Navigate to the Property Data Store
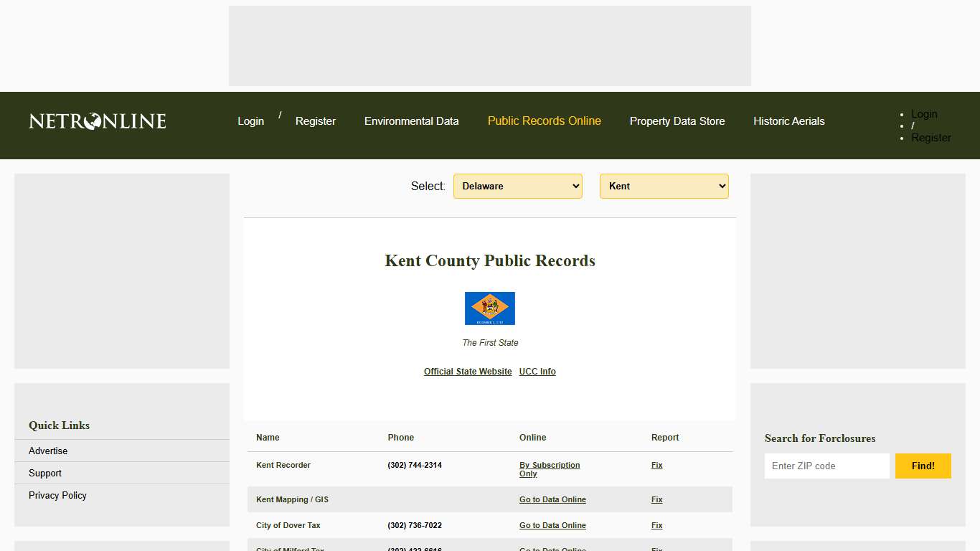Viewport: 980px width, 551px height. click(x=677, y=121)
